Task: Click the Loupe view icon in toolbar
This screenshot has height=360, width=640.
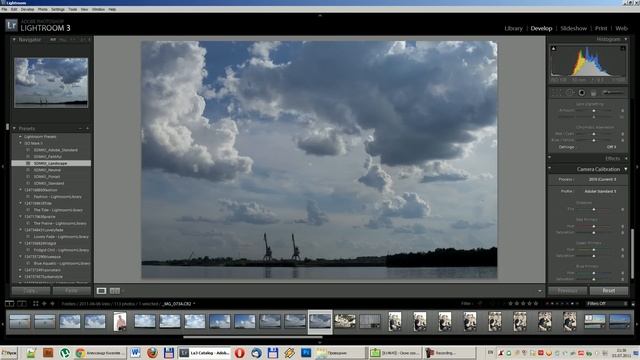Action: coord(101,291)
